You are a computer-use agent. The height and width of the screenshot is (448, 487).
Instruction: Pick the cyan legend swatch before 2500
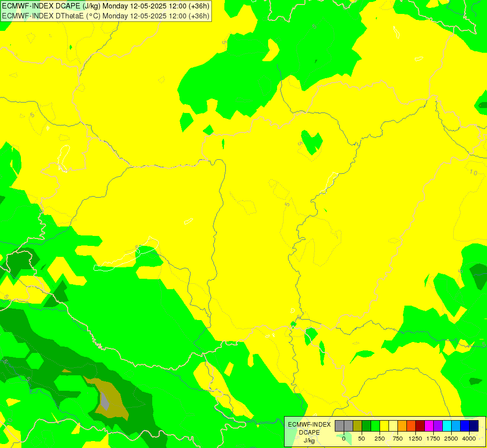(x=447, y=426)
